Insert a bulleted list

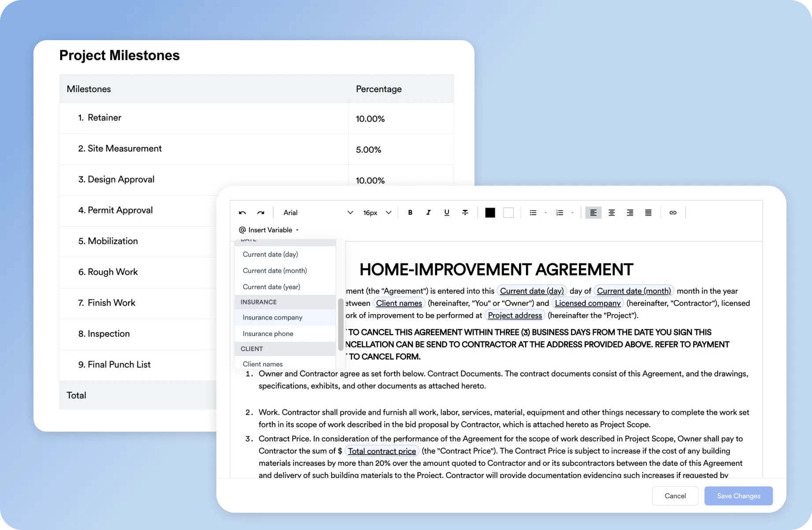(x=533, y=213)
